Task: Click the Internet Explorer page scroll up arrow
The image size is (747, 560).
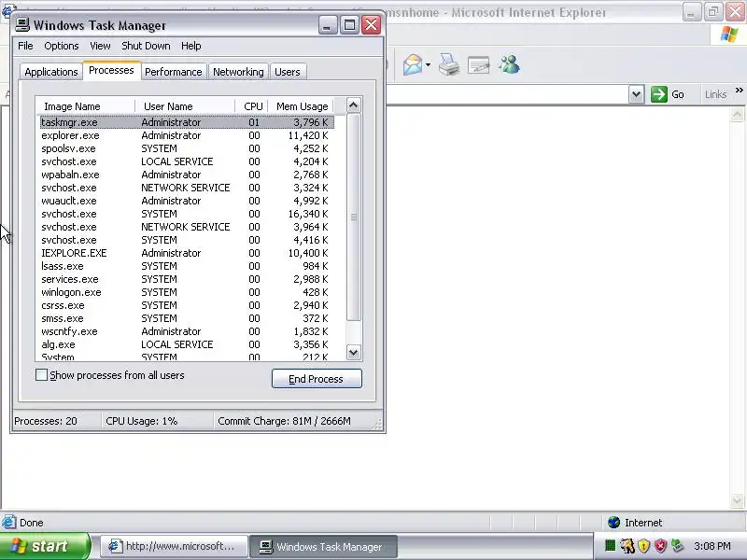Action: (x=737, y=114)
